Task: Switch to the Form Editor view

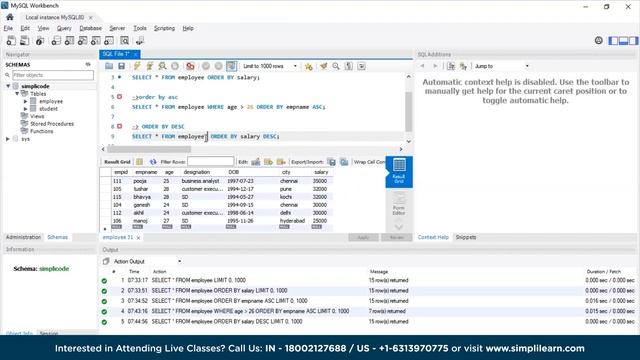Action: [x=399, y=204]
